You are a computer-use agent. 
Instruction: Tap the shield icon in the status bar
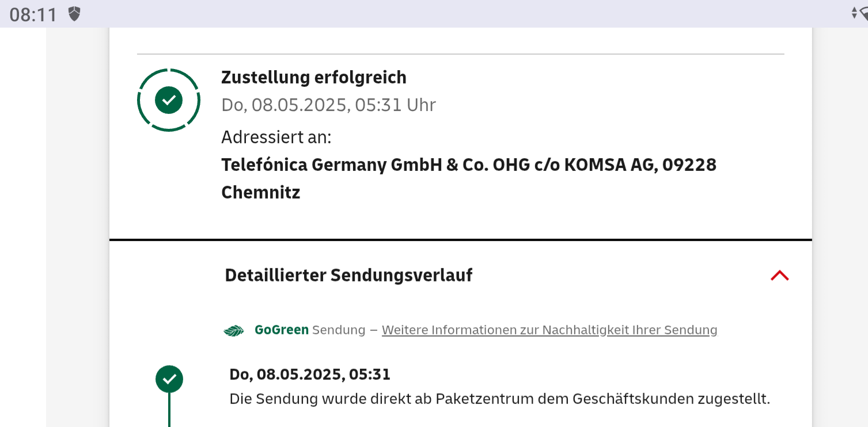[x=74, y=14]
